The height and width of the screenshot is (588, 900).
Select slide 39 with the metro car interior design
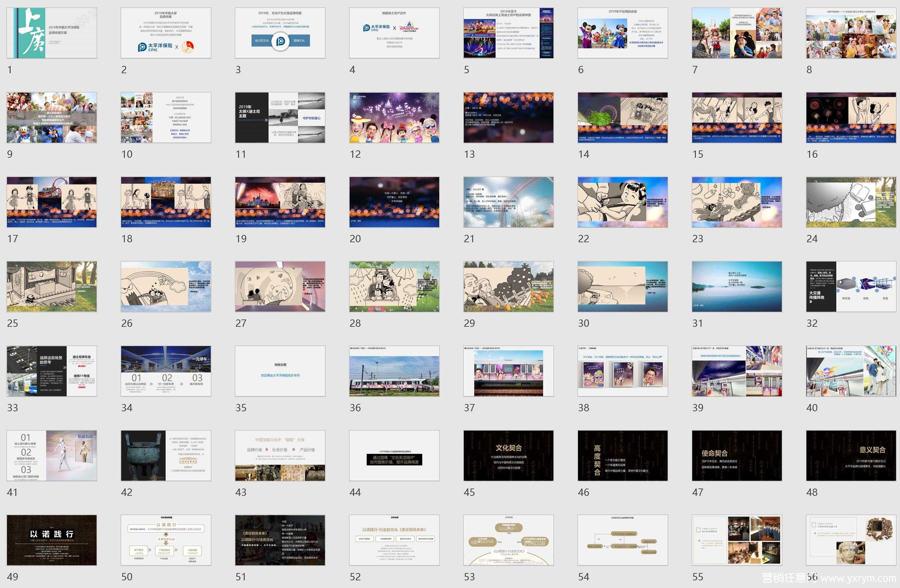[x=737, y=371]
